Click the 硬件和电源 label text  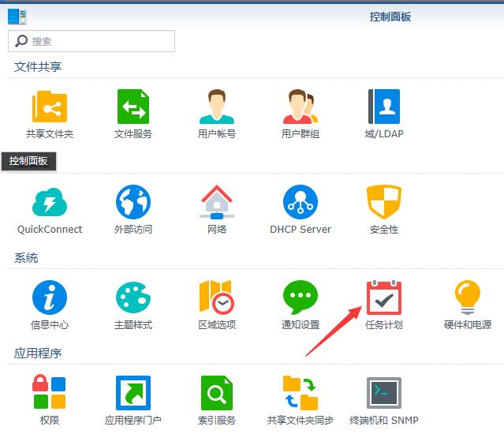(468, 324)
